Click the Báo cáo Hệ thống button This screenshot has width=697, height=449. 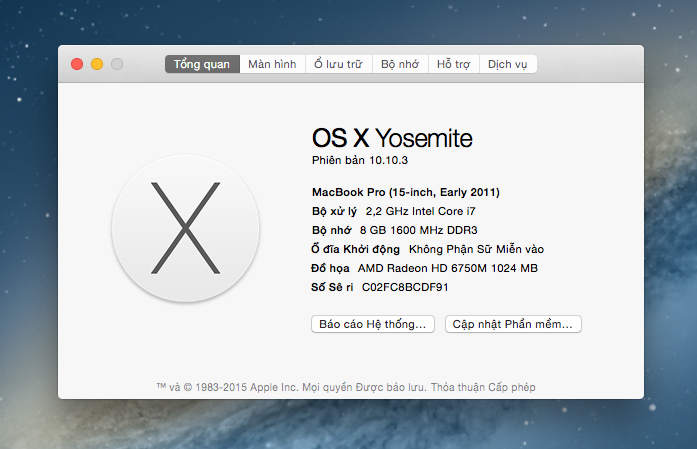click(373, 324)
